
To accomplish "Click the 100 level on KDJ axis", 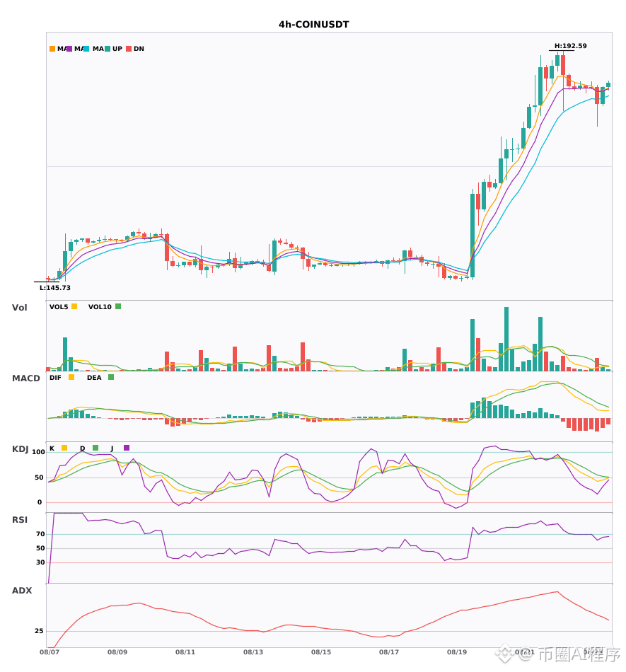I will pyautogui.click(x=38, y=452).
